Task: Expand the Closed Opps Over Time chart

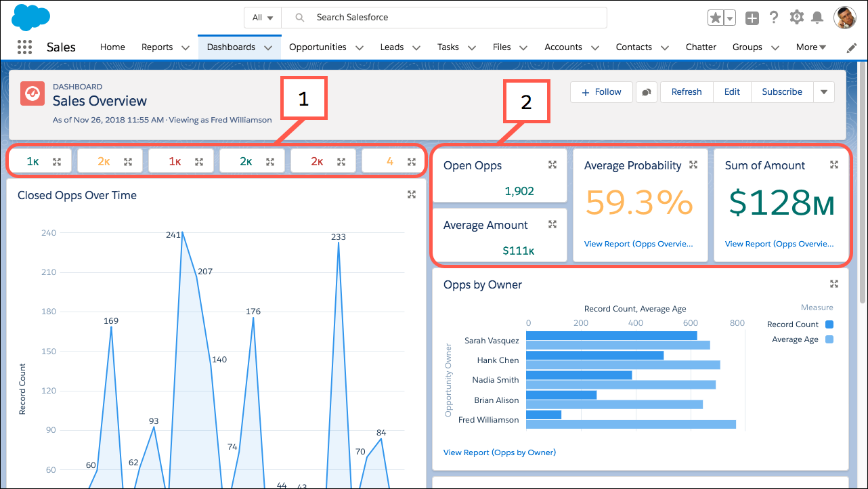Action: 412,194
